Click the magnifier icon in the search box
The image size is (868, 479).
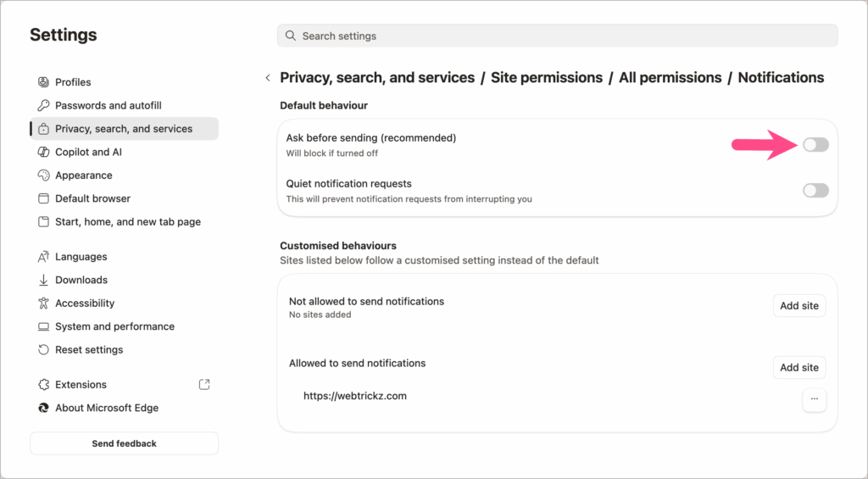click(290, 36)
